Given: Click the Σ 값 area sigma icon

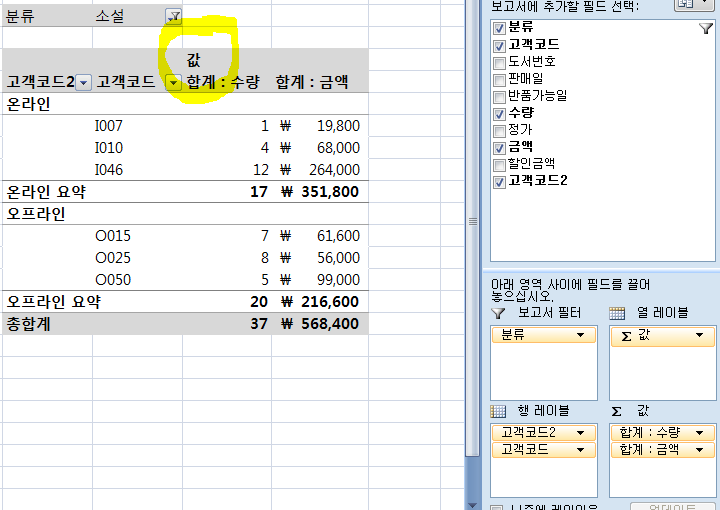Looking at the screenshot, I should point(617,411).
